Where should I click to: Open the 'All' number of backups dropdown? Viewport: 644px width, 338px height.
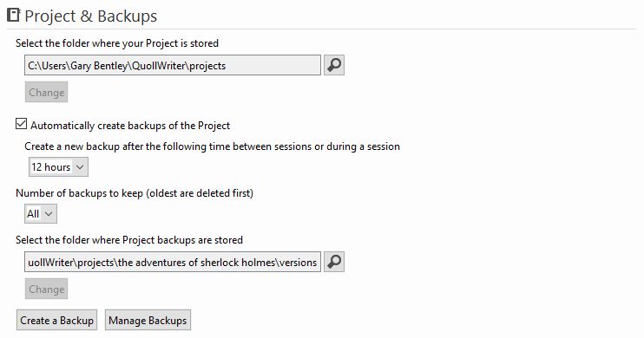pos(40,214)
